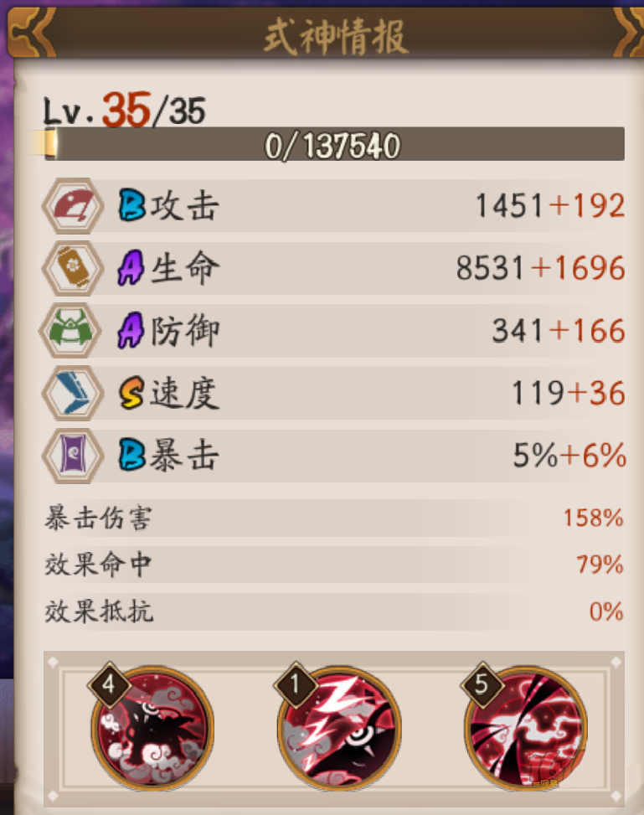644x815 pixels.
Task: Tap the red fan attack icon
Action: (x=73, y=205)
